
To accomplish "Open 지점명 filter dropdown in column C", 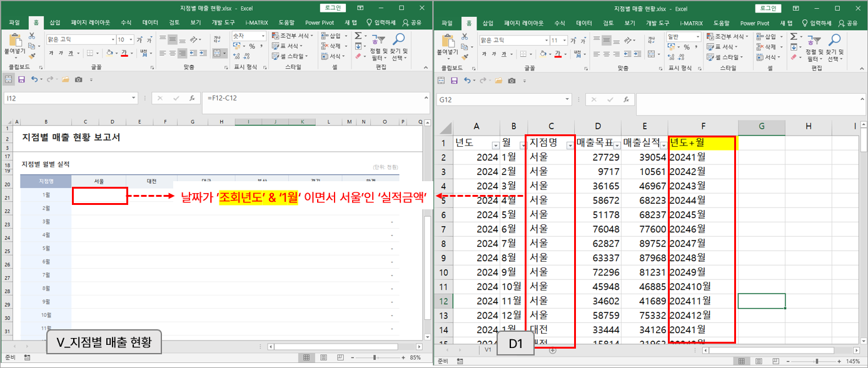I will [569, 145].
